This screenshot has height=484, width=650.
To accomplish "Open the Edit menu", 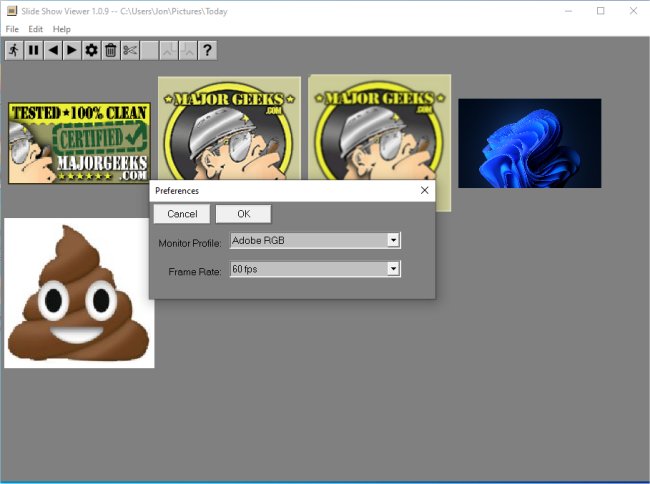I will tap(36, 29).
